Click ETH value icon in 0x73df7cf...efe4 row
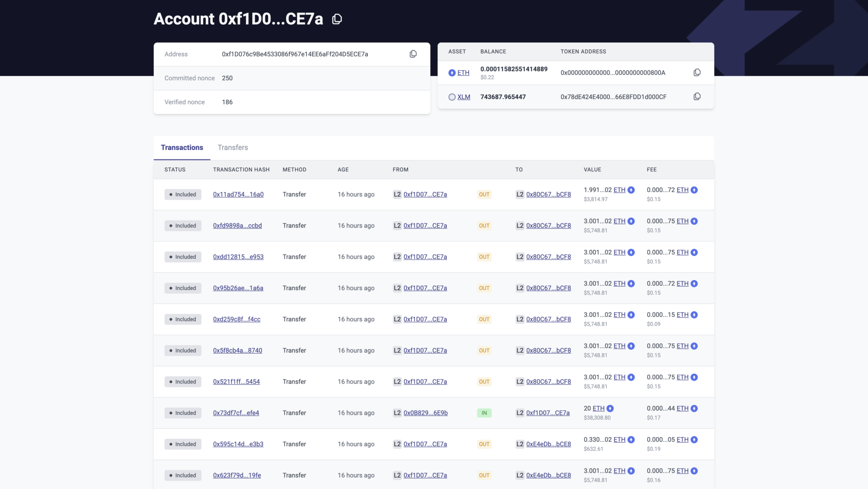Viewport: 868px width, 489px height. [610, 408]
